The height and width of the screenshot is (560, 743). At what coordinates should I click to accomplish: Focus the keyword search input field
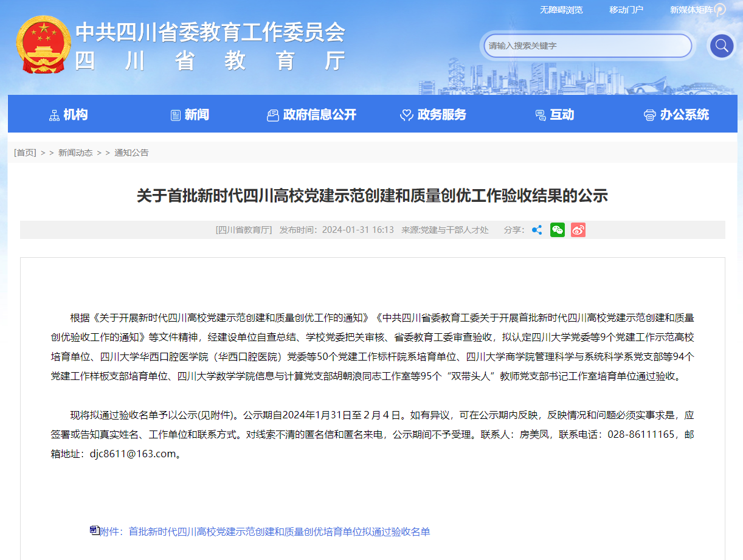pyautogui.click(x=588, y=46)
